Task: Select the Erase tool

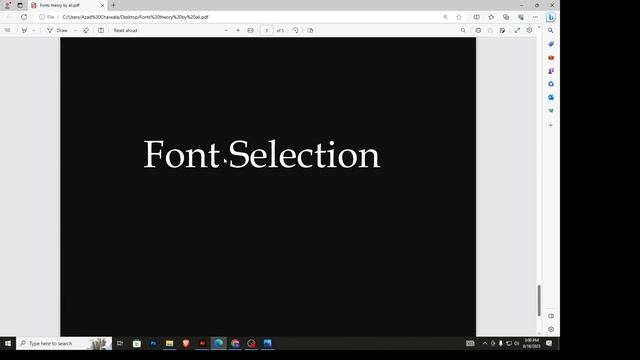Action: point(86,30)
